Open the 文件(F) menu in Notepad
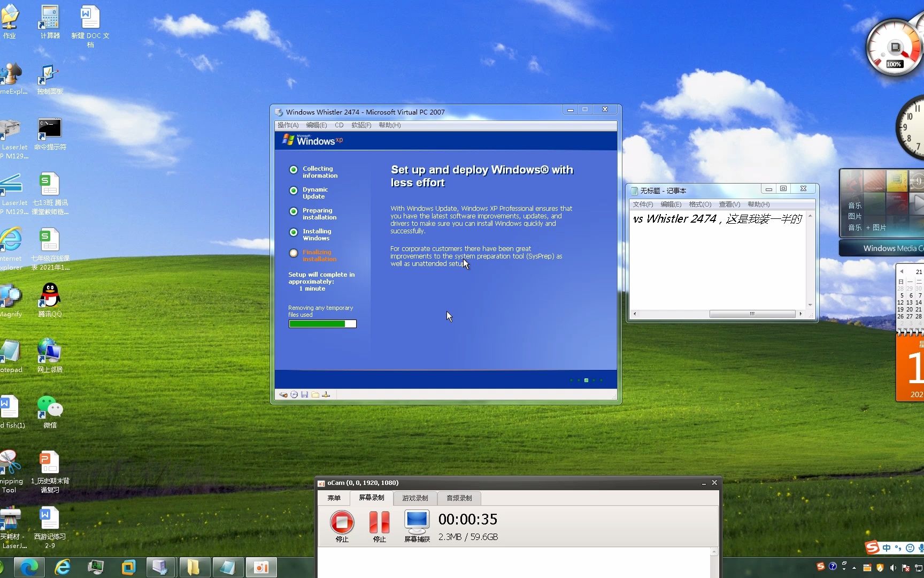 click(643, 204)
